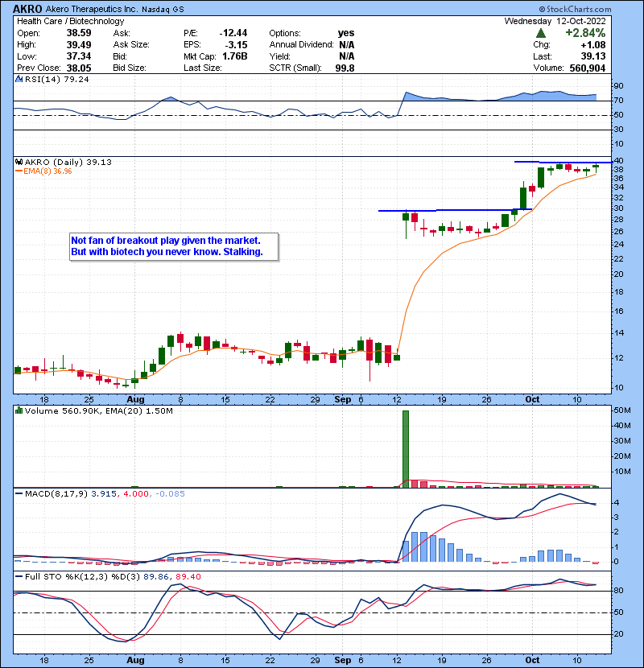Click the Prev Close value 38.05
This screenshot has height=668, width=644.
click(79, 68)
